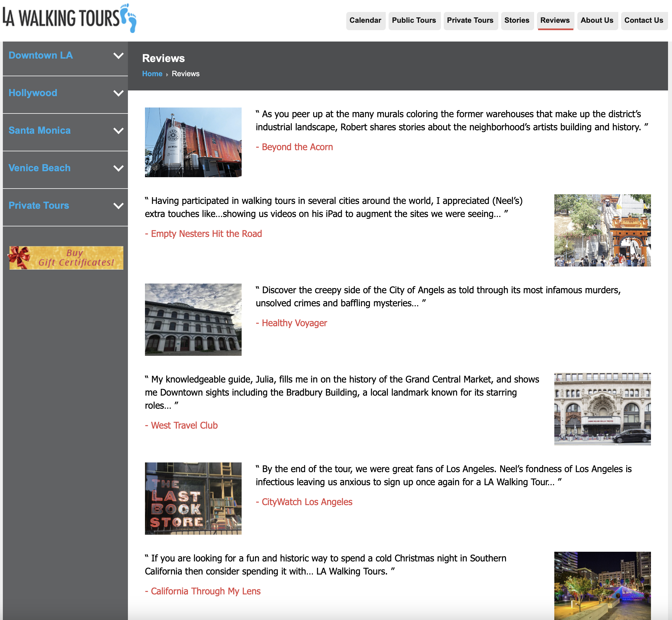Screen dimensions: 672x620
Task: Expand the Santa Monica chevron arrow
Action: click(x=118, y=131)
